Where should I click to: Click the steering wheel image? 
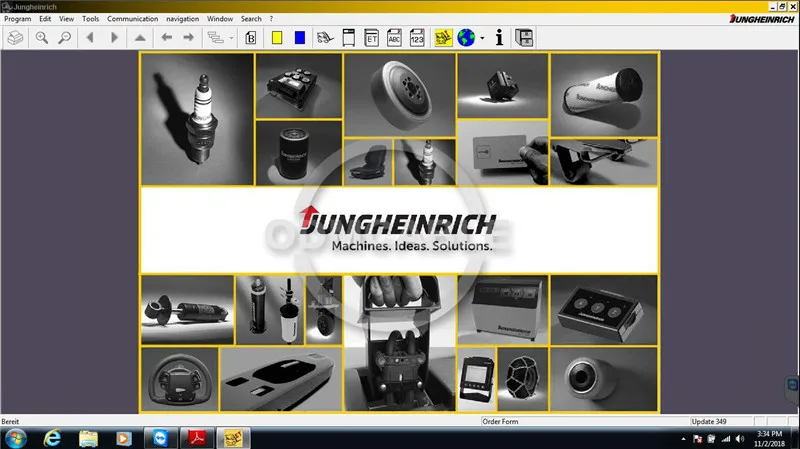coord(180,379)
